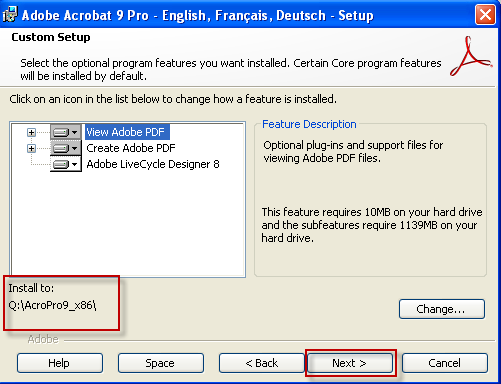Image resolution: width=501 pixels, height=384 pixels.
Task: Click the 'Optional plug-ins and support files' description
Action: 353,151
